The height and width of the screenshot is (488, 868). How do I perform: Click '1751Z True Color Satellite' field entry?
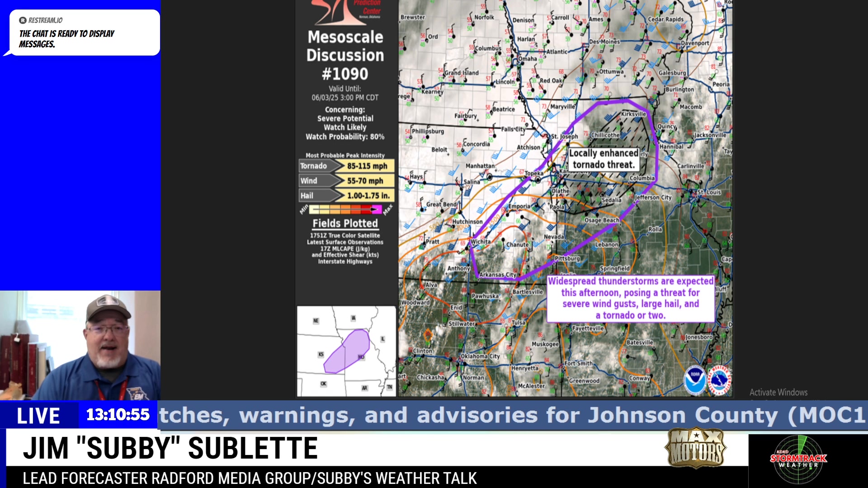[345, 235]
